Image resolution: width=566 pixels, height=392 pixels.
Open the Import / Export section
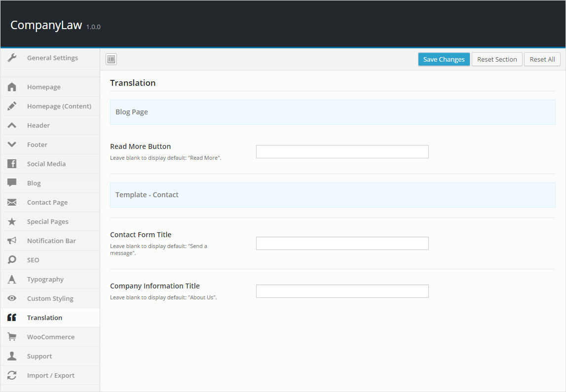coord(51,375)
